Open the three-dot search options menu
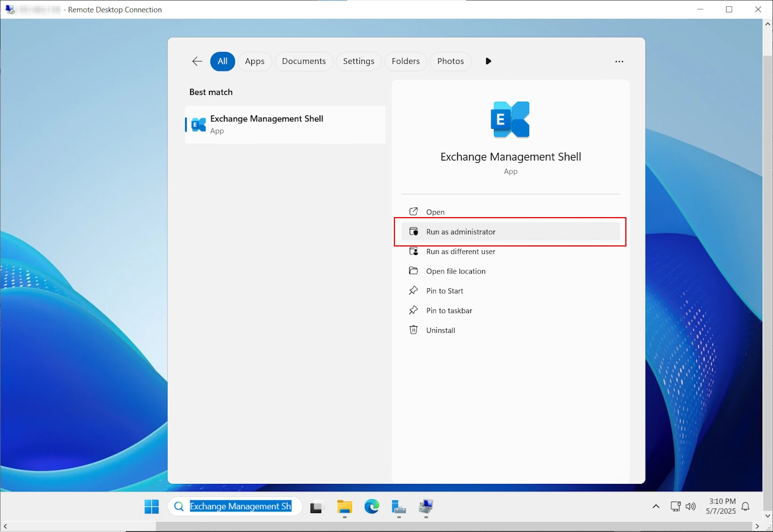The image size is (773, 532). (619, 61)
